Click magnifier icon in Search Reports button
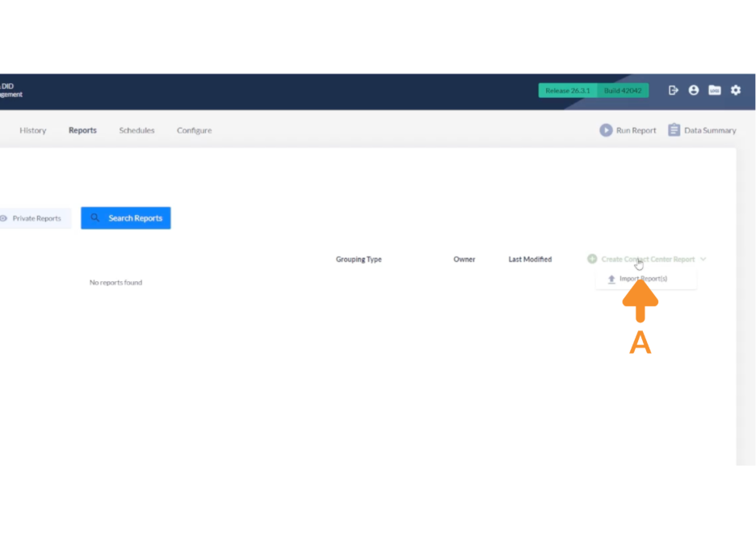Image resolution: width=756 pixels, height=539 pixels. pos(95,217)
